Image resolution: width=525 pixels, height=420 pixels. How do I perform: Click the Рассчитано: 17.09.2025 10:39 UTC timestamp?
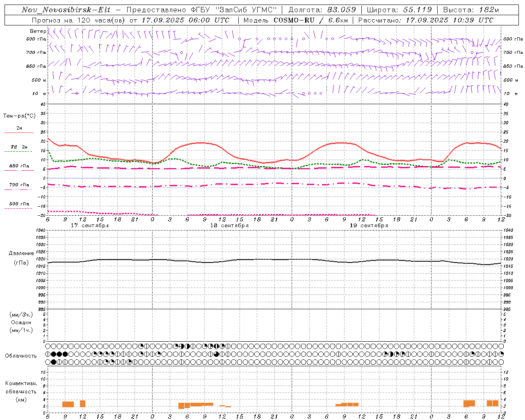(x=426, y=20)
